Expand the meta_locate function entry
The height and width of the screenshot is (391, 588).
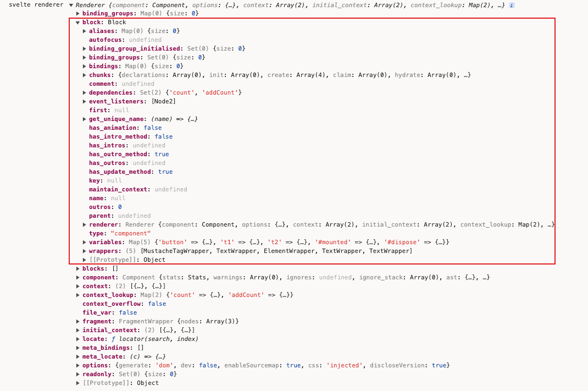point(78,357)
